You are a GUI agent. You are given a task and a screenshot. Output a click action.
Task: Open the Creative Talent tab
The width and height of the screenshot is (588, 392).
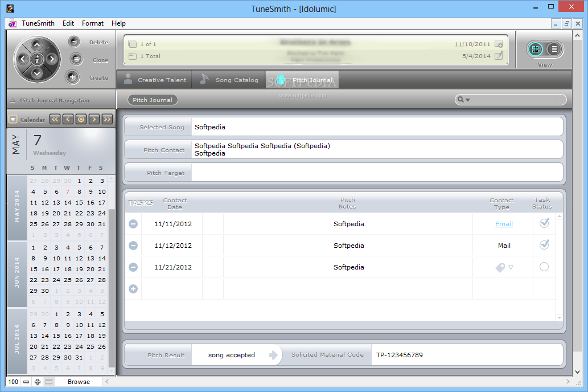point(154,80)
